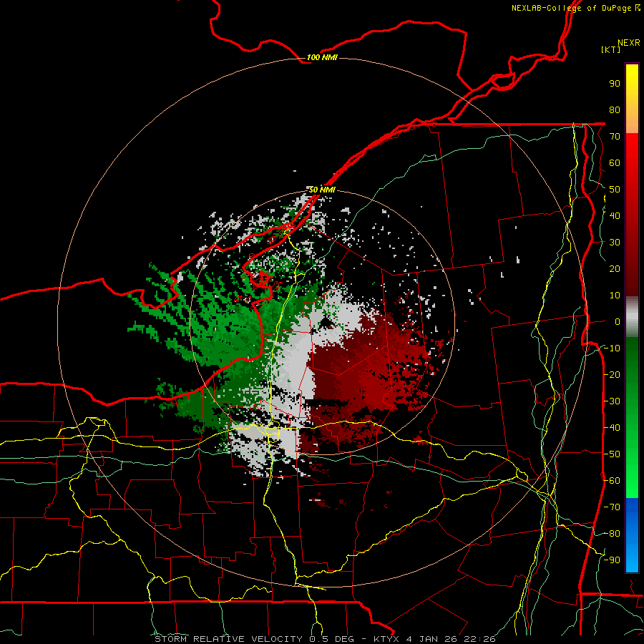Click the positive 30 scale label
This screenshot has height=644, width=644.
pyautogui.click(x=615, y=243)
